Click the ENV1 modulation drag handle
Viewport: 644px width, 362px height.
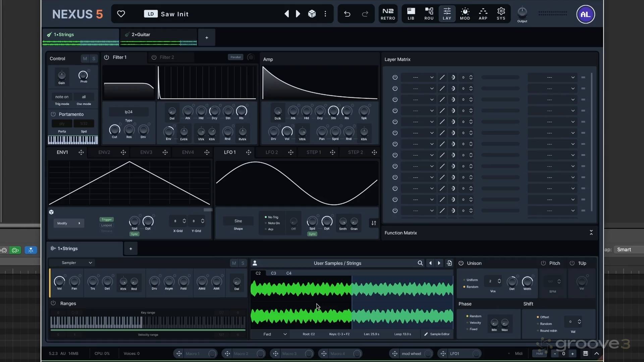(x=81, y=152)
